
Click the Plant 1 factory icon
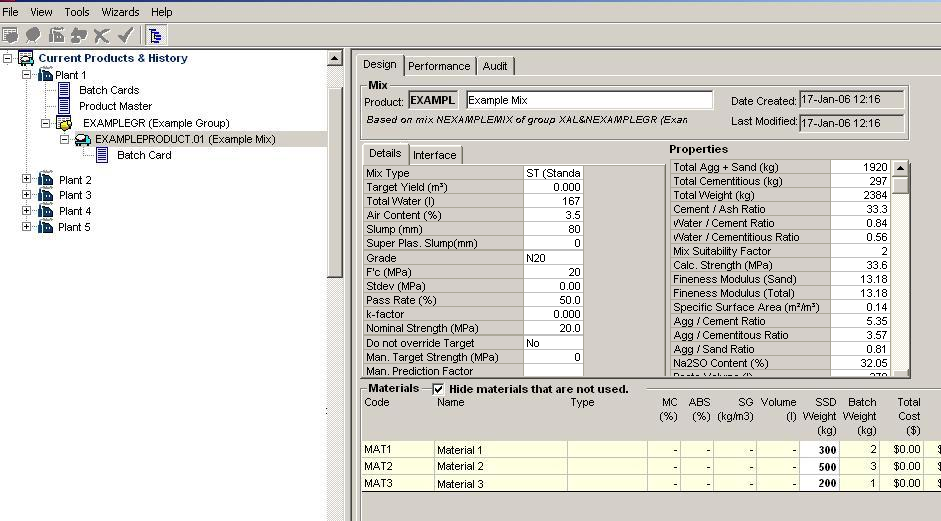pyautogui.click(x=45, y=75)
